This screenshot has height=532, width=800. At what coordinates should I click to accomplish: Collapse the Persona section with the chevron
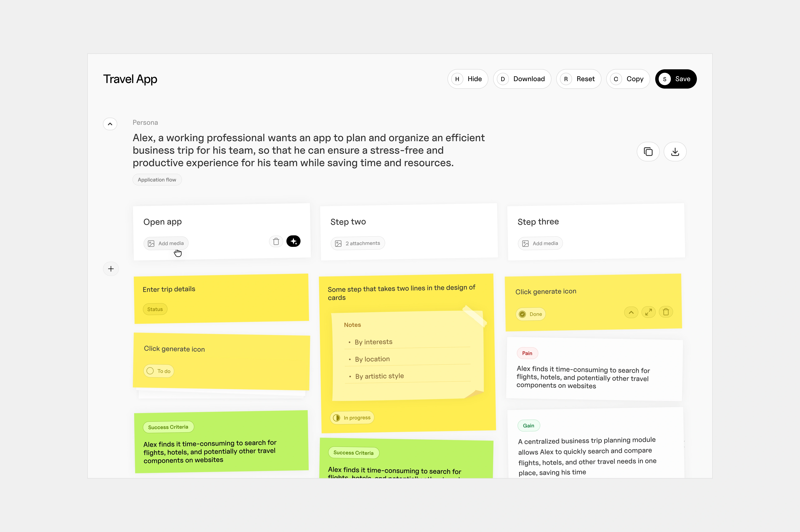pyautogui.click(x=110, y=124)
